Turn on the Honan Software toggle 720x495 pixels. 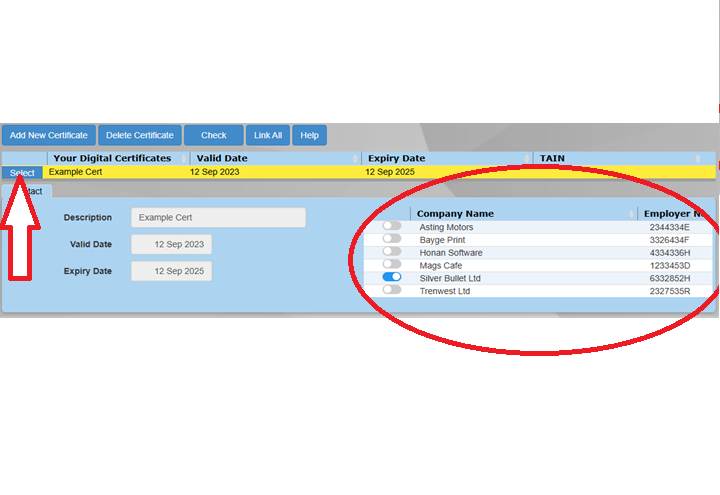pyautogui.click(x=392, y=252)
